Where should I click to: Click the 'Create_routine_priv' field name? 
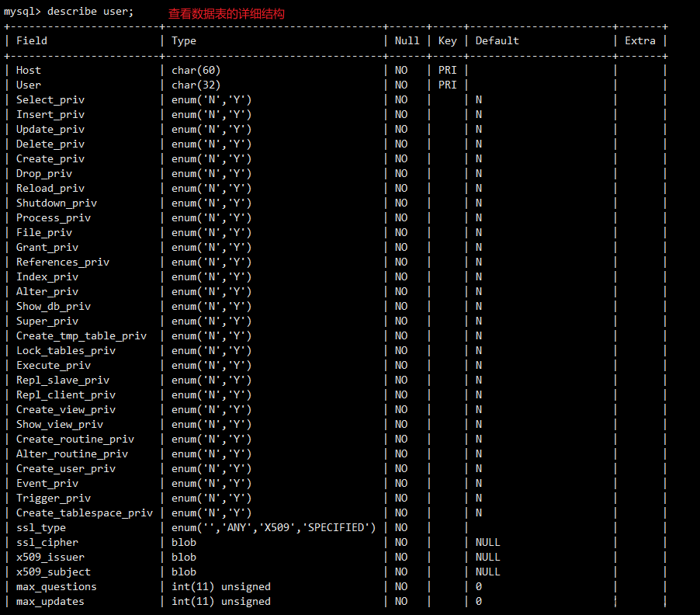click(x=75, y=439)
